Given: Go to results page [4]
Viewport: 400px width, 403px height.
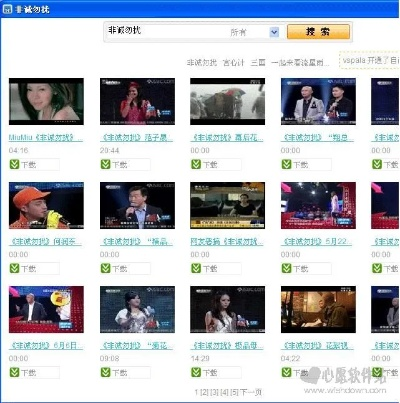Looking at the screenshot, I should point(224,393).
